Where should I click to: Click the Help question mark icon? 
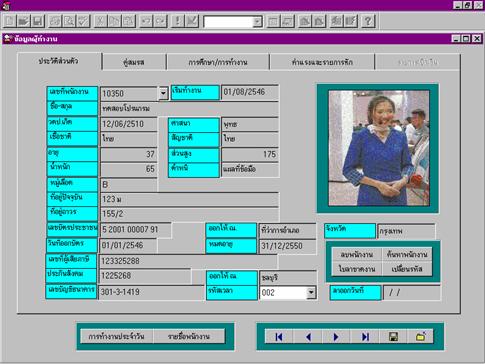pyautogui.click(x=368, y=21)
